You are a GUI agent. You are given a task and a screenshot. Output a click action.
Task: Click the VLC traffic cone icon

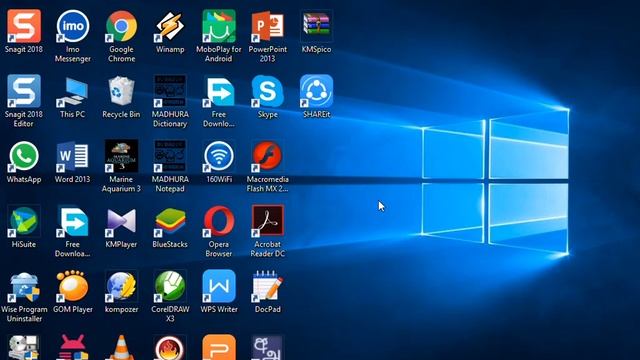click(x=121, y=347)
